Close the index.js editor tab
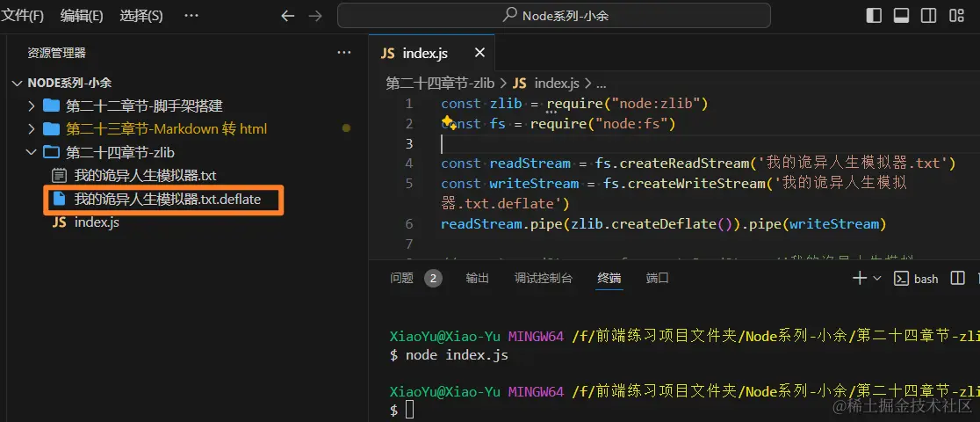 pos(480,54)
